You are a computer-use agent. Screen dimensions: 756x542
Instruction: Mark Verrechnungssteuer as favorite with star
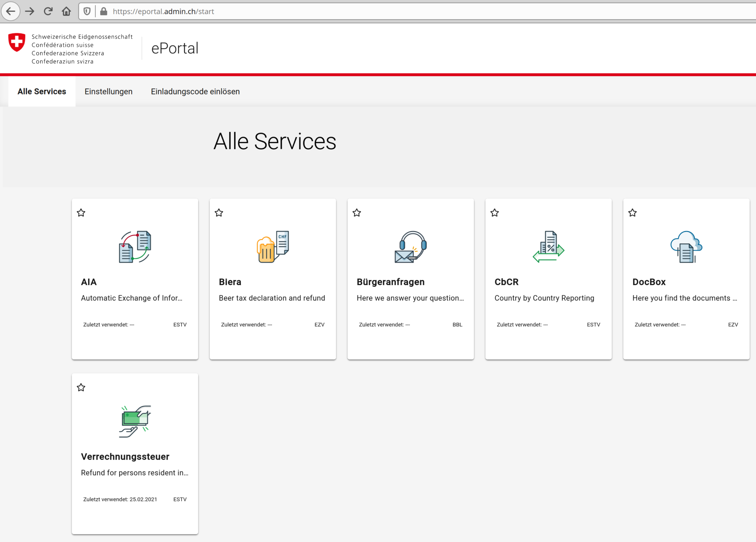click(81, 387)
